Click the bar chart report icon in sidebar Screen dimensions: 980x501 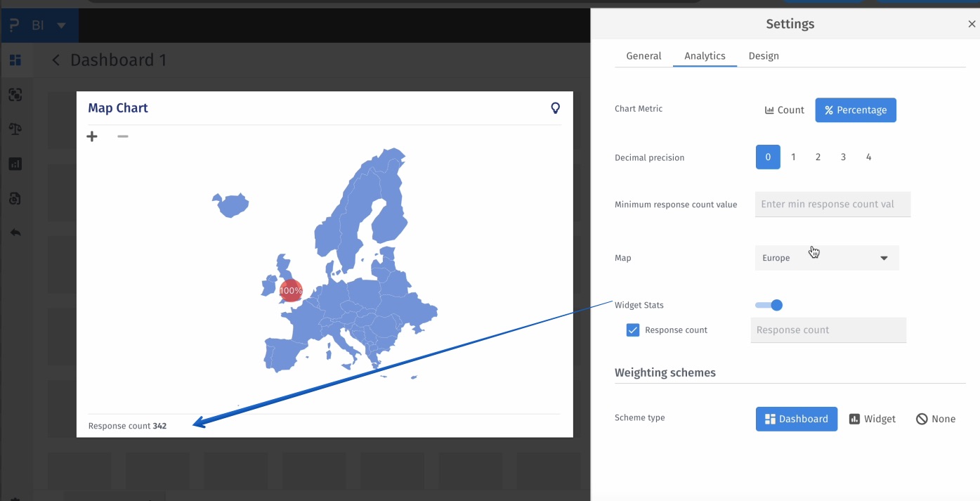click(x=15, y=164)
